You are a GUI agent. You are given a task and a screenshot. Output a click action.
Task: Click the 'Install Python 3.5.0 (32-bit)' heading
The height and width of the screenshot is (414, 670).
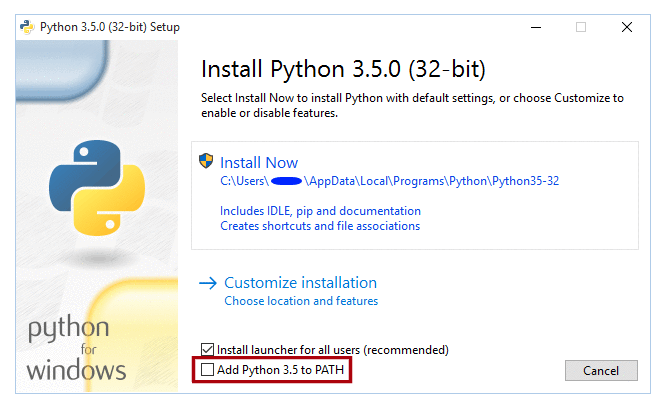(344, 70)
